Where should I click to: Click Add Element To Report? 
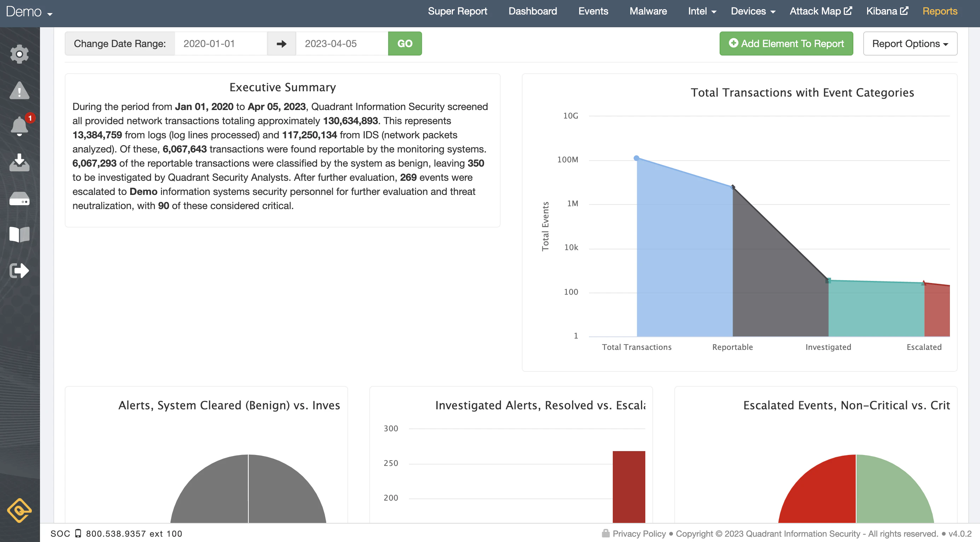click(x=786, y=44)
